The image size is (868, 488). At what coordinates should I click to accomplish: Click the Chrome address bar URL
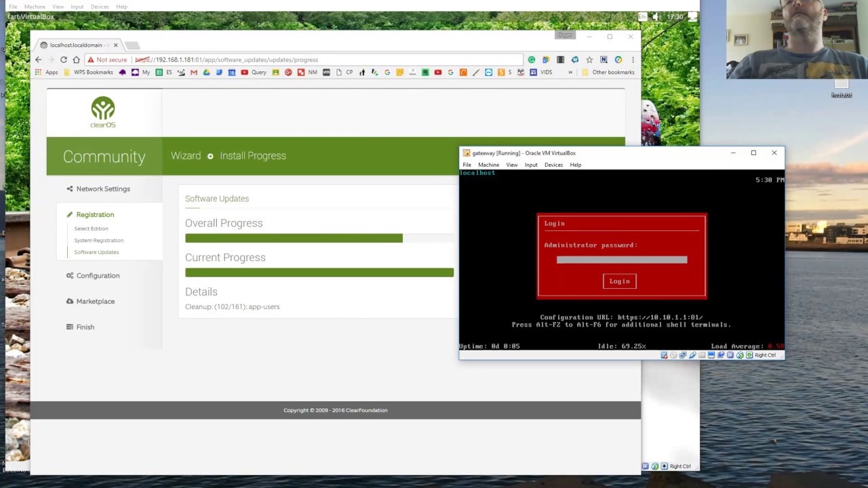click(x=226, y=60)
